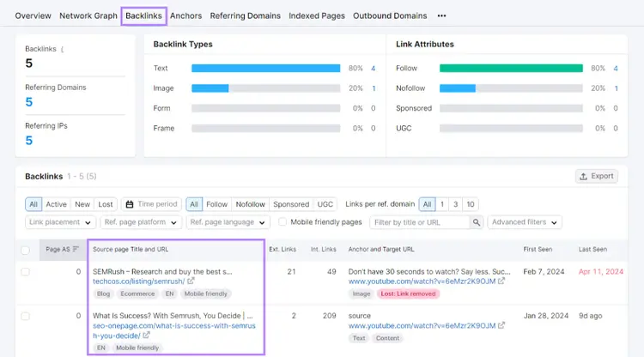Viewport: 644px width, 357px height.
Task: Select All links per ref. domain
Action: [x=427, y=204]
